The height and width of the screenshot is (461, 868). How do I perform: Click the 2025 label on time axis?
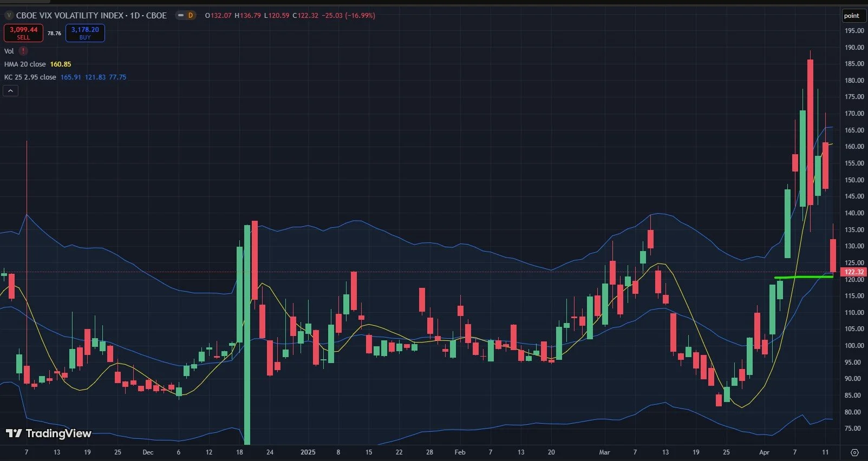click(x=308, y=452)
